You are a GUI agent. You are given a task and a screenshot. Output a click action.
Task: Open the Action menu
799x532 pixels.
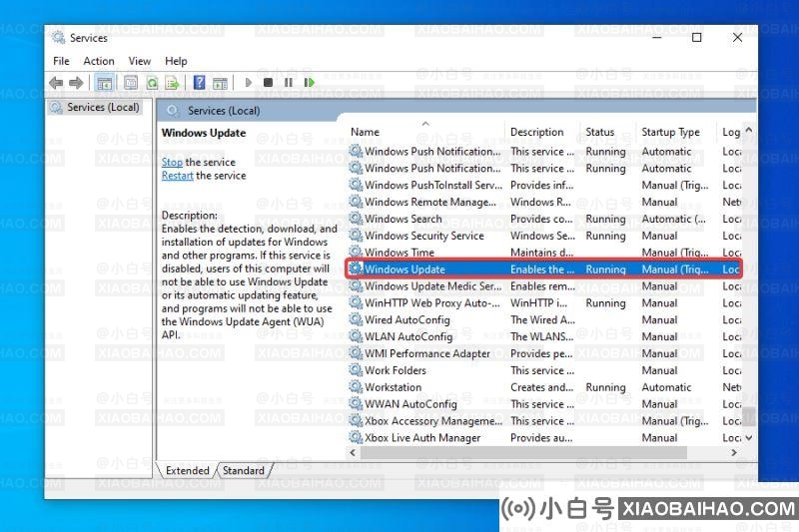[99, 61]
